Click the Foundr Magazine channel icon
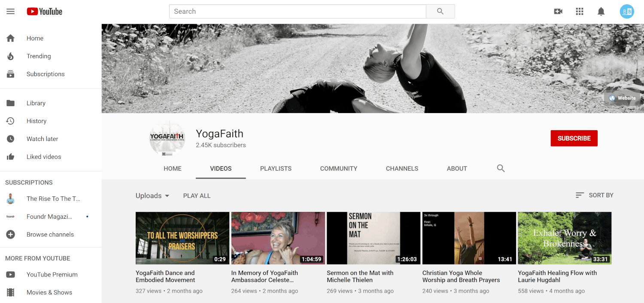Viewport: 644px width, 303px height. point(11,217)
